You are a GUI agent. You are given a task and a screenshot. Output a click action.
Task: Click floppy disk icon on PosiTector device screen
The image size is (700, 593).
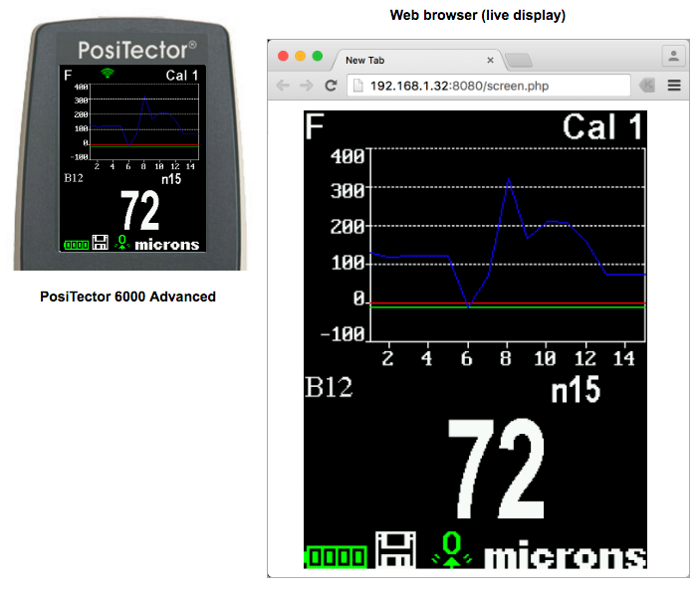point(101,242)
